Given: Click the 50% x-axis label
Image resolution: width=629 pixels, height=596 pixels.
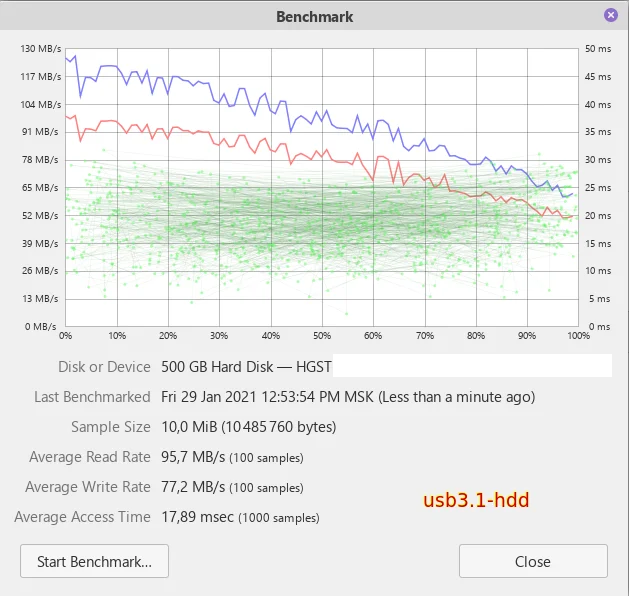Looking at the screenshot, I should [322, 336].
